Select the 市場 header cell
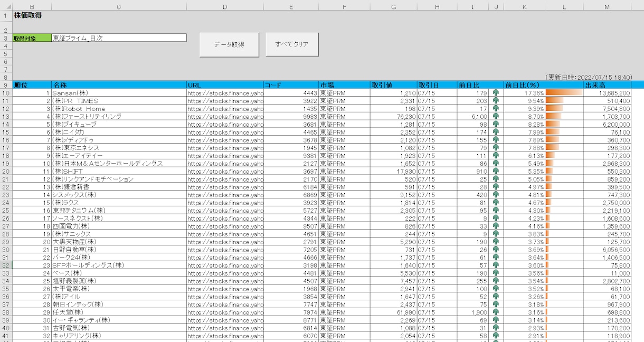This screenshot has width=644, height=342. pyautogui.click(x=344, y=85)
